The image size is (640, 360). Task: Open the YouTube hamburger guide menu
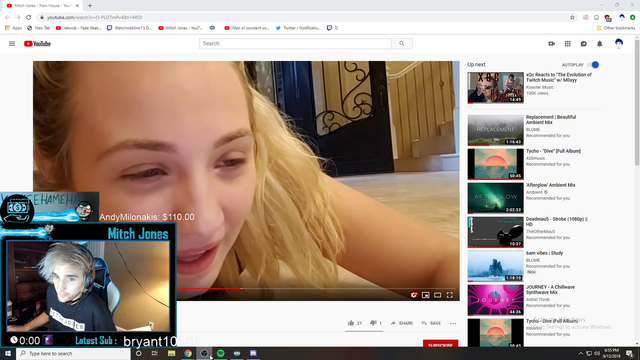coord(12,44)
